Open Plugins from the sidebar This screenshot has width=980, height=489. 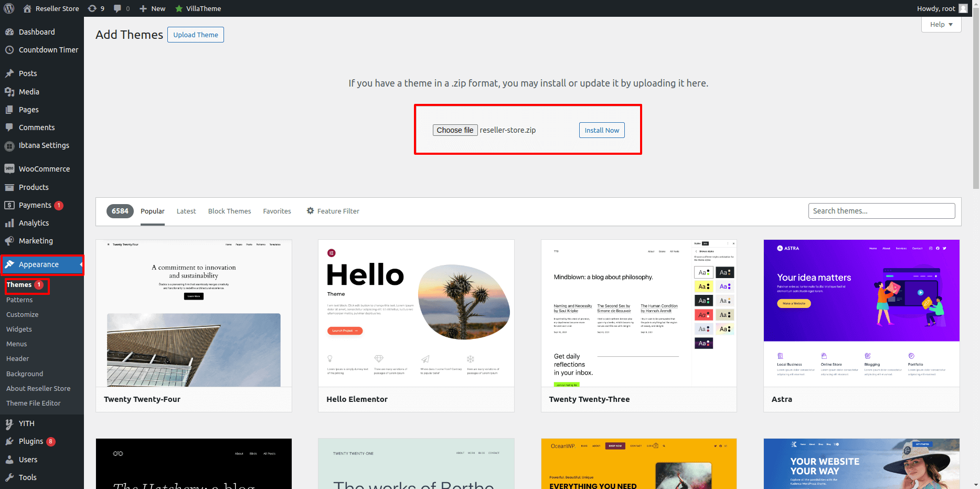pos(30,441)
